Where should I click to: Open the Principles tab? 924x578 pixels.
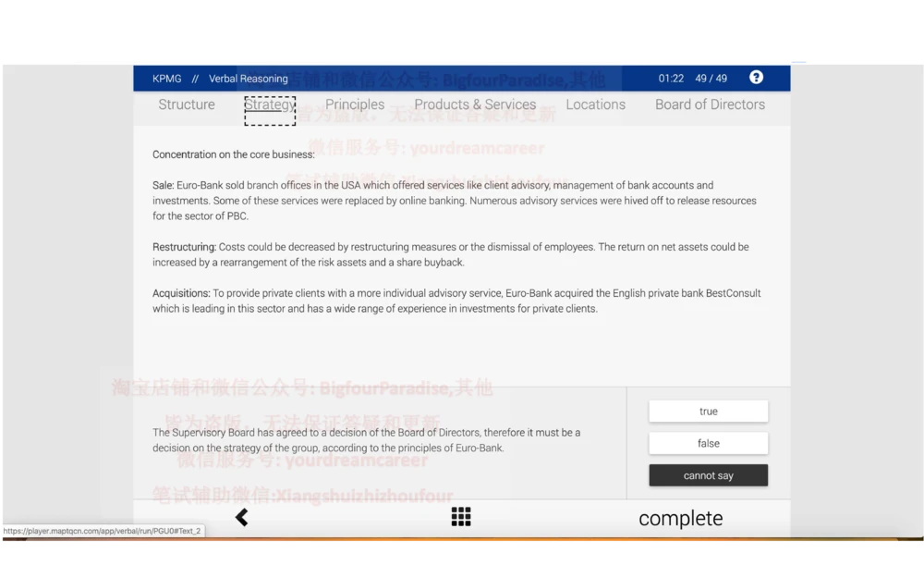click(x=355, y=105)
